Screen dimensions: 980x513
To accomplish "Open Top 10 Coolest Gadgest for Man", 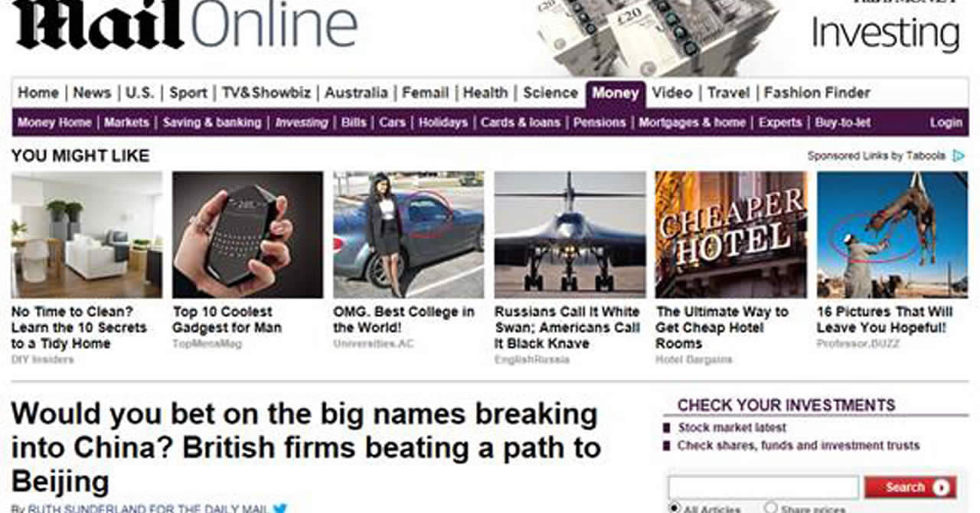I will click(x=227, y=319).
